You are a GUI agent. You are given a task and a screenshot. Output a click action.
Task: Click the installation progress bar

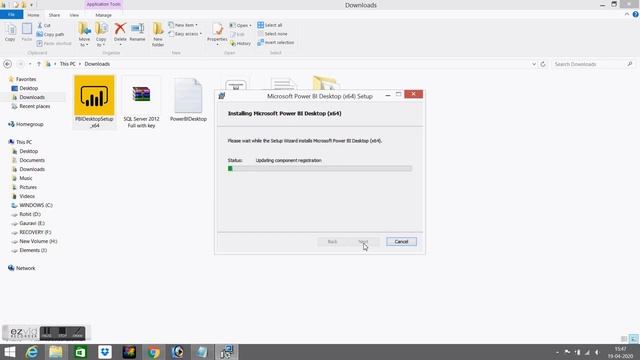click(320, 169)
